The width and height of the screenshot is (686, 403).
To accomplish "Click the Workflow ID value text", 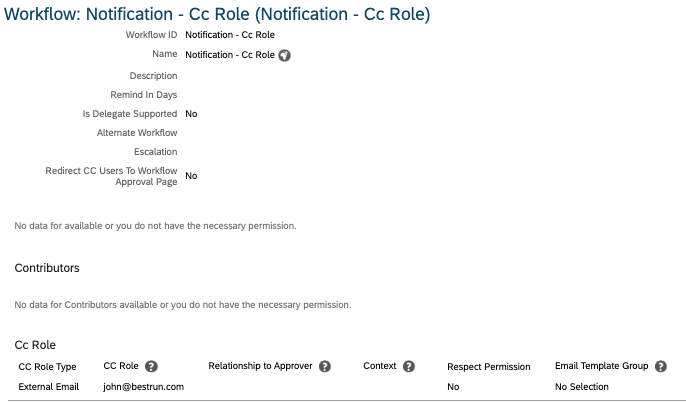I will (230, 35).
